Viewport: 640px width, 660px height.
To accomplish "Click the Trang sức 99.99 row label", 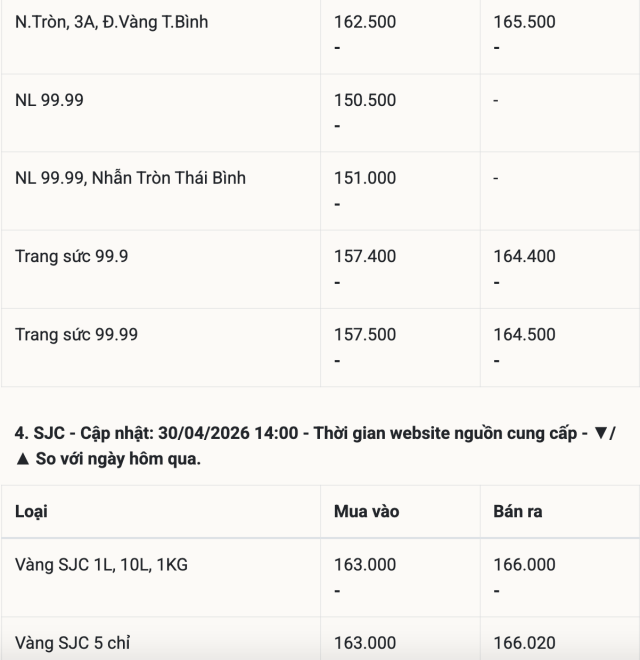I will coord(77,334).
